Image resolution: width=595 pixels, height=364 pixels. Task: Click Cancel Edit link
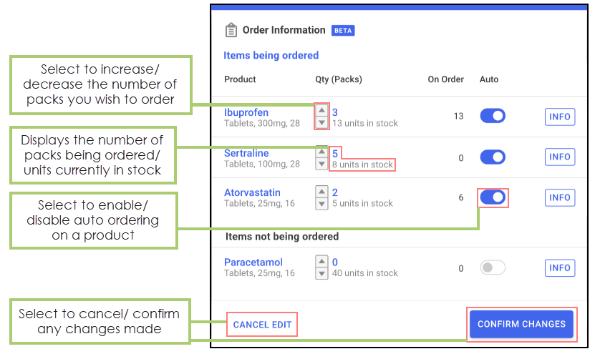click(x=262, y=325)
